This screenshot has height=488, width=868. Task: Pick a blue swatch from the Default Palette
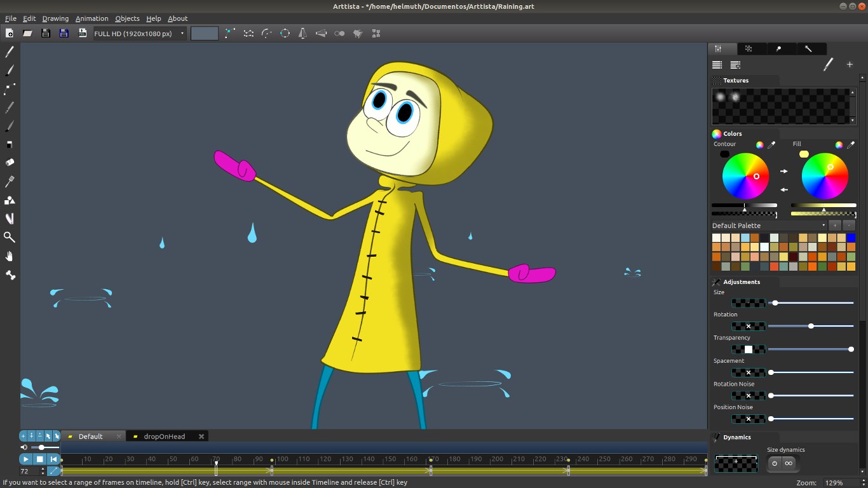850,237
